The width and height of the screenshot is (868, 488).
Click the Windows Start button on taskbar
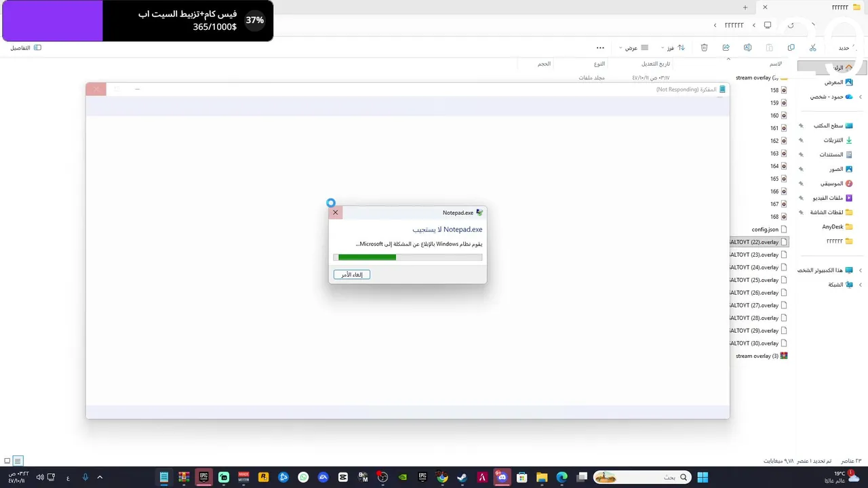(703, 477)
